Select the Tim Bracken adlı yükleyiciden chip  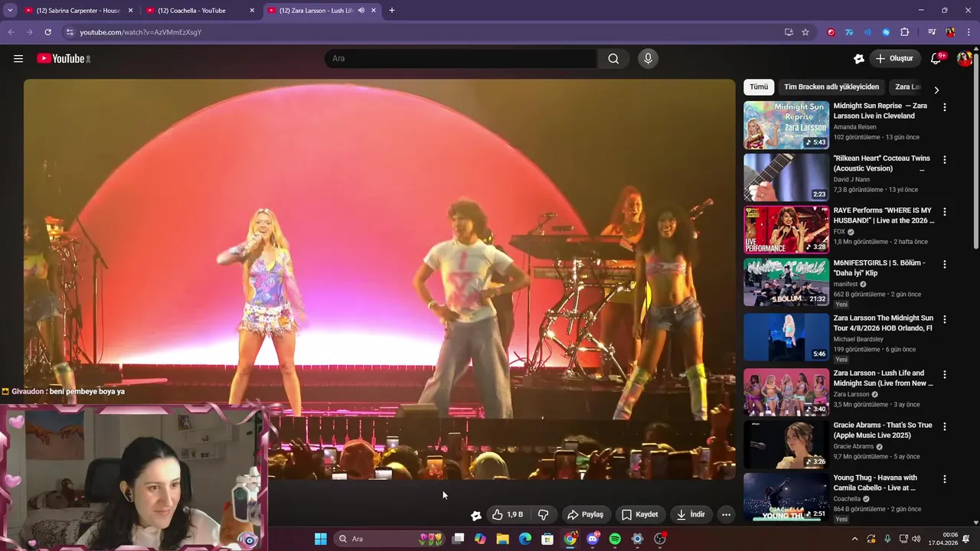point(831,87)
